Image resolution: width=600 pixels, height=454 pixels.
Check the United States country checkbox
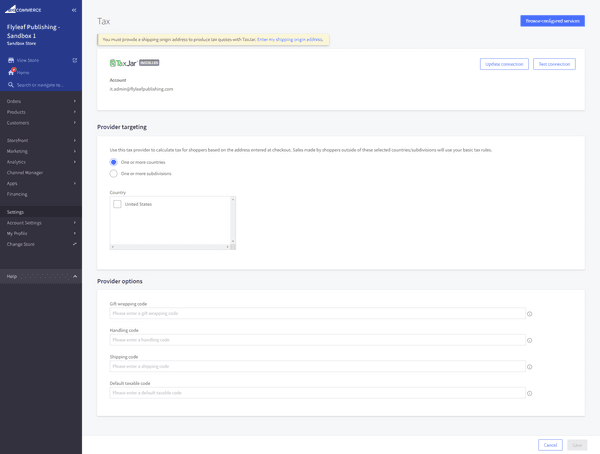pyautogui.click(x=118, y=204)
